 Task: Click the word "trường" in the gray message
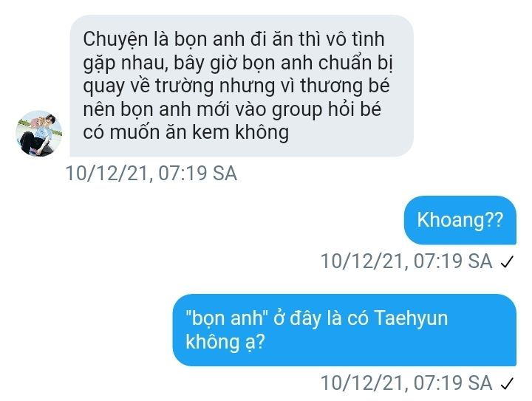pos(184,86)
